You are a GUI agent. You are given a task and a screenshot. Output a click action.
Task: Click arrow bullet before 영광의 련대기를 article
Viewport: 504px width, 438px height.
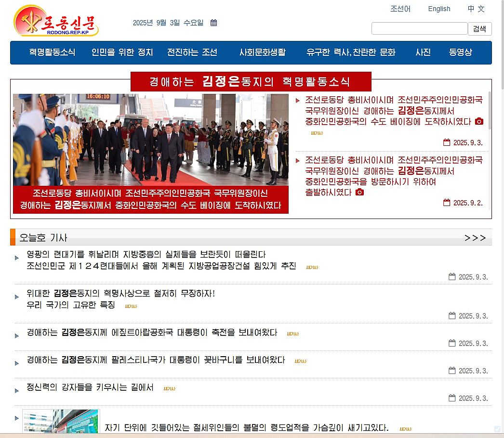pyautogui.click(x=17, y=258)
